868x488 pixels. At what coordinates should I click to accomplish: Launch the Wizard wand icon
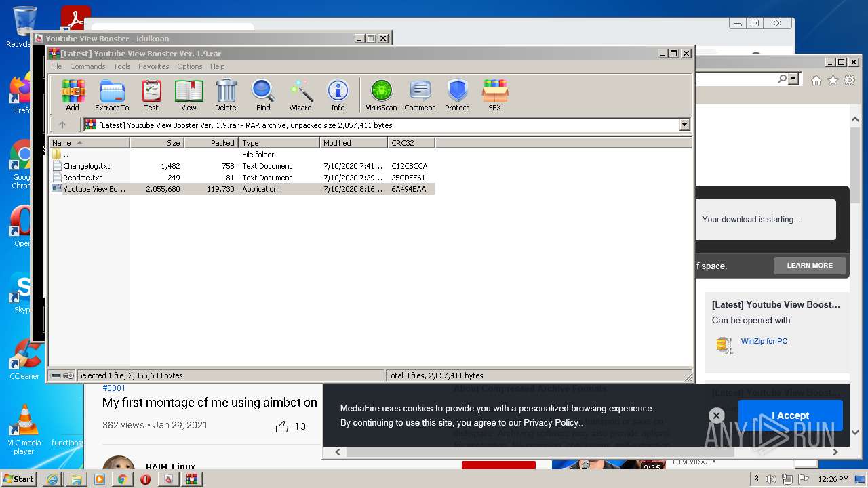pos(300,95)
